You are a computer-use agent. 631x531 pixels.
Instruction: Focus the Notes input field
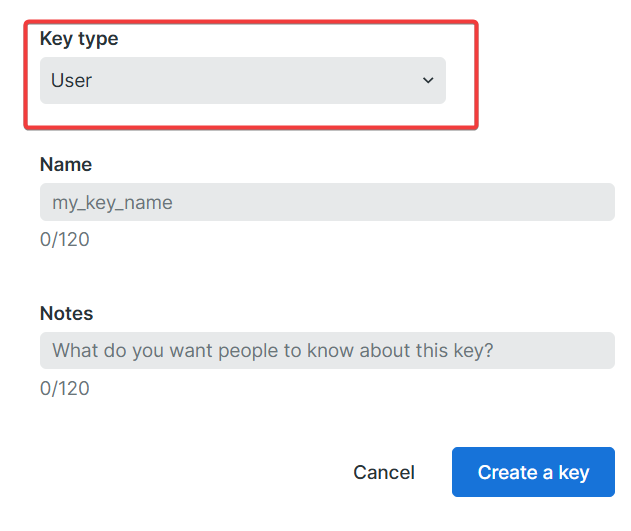[326, 351]
